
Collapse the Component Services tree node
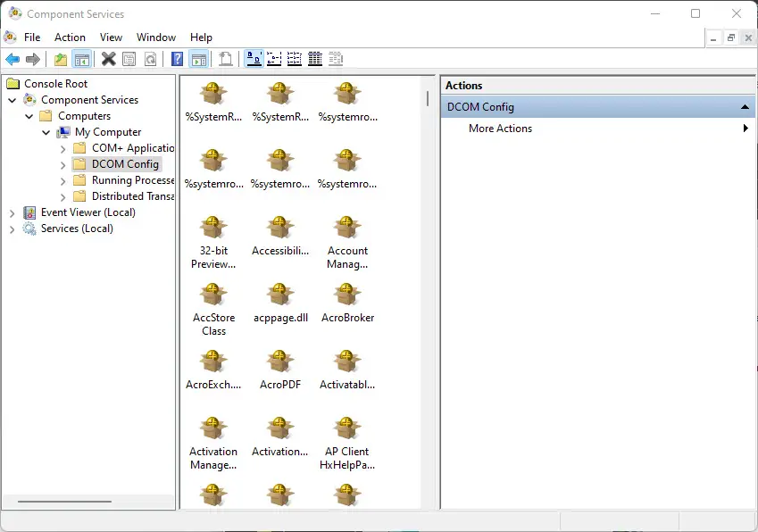tap(12, 100)
